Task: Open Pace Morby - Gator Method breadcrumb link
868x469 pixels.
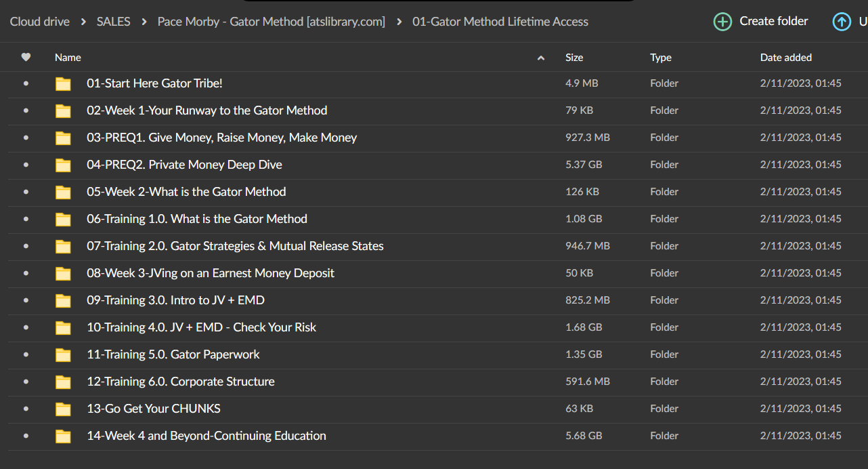Action: pyautogui.click(x=271, y=22)
